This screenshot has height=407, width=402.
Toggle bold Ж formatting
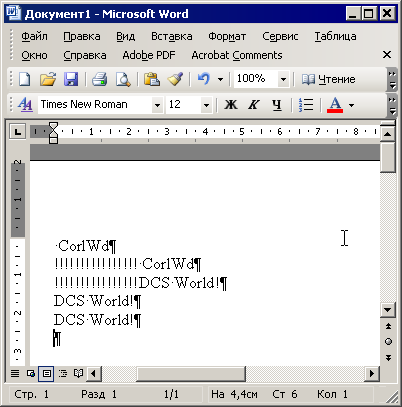[x=231, y=105]
